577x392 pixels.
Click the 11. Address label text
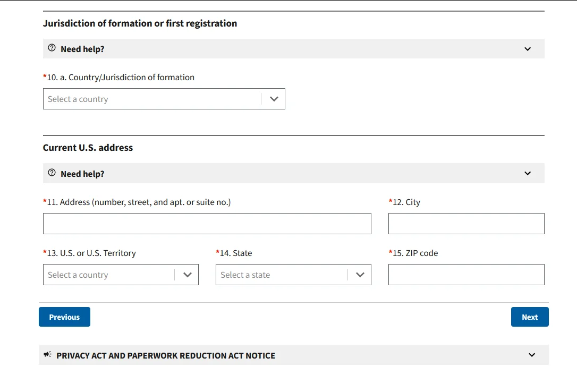point(137,202)
